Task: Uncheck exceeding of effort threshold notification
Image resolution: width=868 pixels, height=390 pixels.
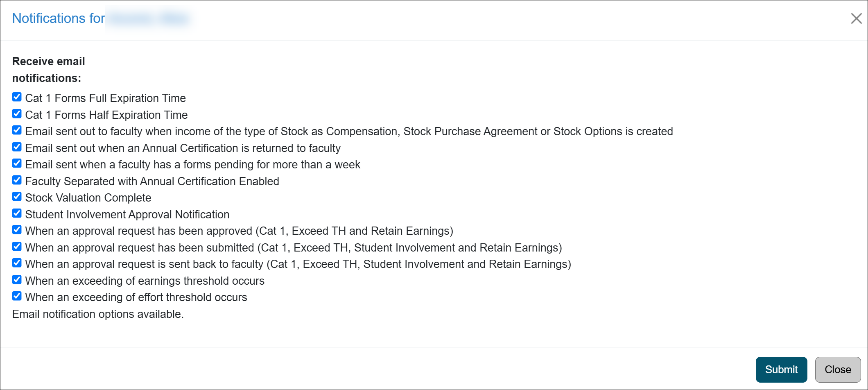Action: pyautogui.click(x=17, y=296)
